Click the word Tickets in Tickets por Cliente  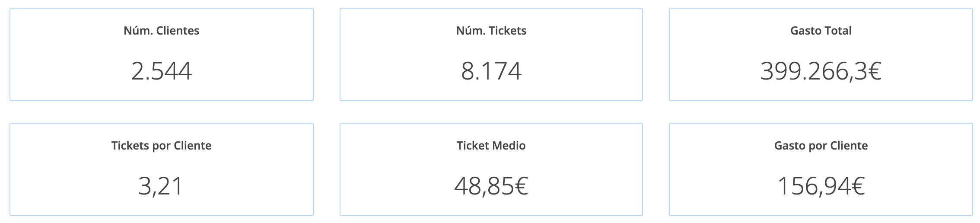click(x=130, y=146)
